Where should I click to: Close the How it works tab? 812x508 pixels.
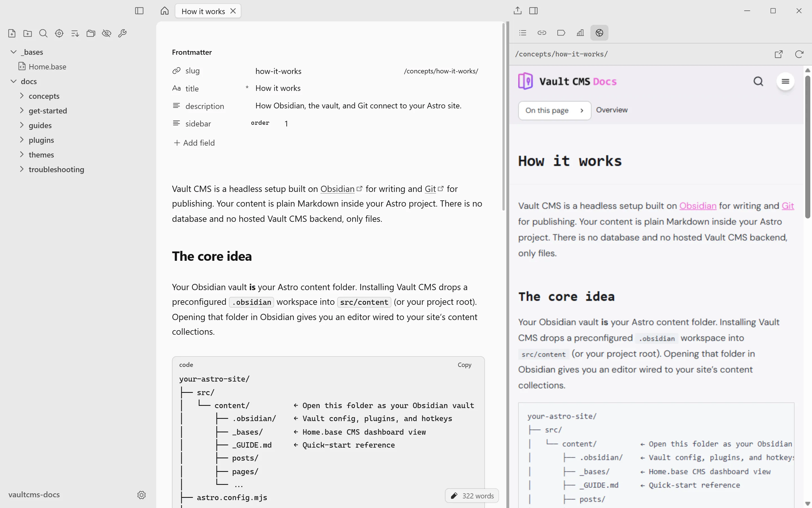pos(233,11)
